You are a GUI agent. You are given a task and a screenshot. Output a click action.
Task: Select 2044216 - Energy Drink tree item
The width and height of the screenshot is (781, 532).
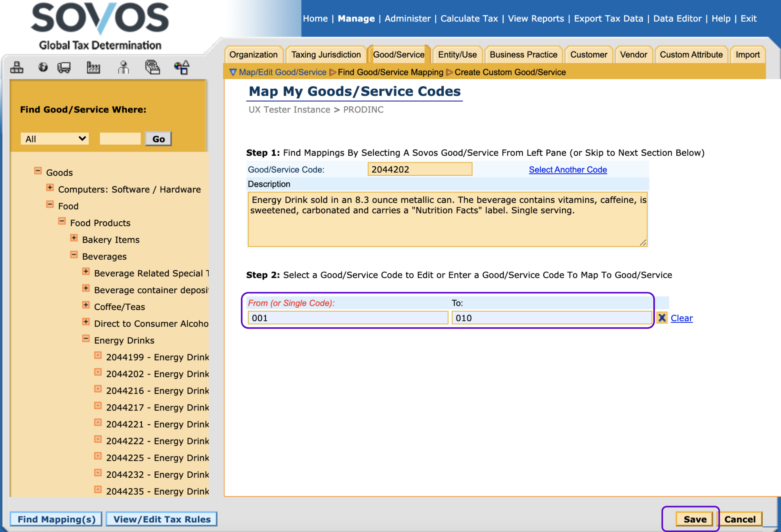(x=157, y=391)
